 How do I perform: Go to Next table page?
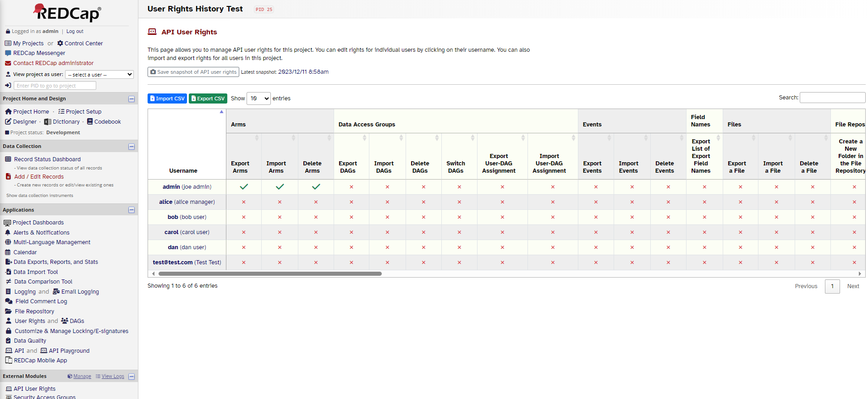tap(853, 286)
